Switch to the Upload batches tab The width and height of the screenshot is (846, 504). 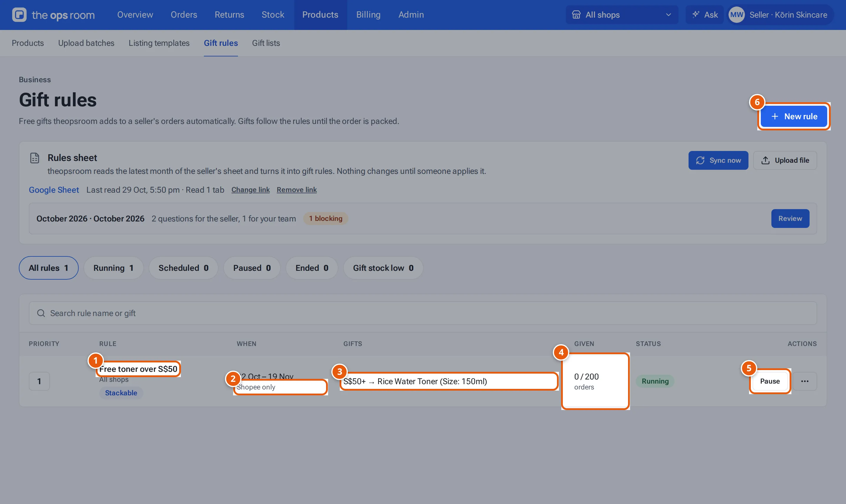tap(86, 43)
